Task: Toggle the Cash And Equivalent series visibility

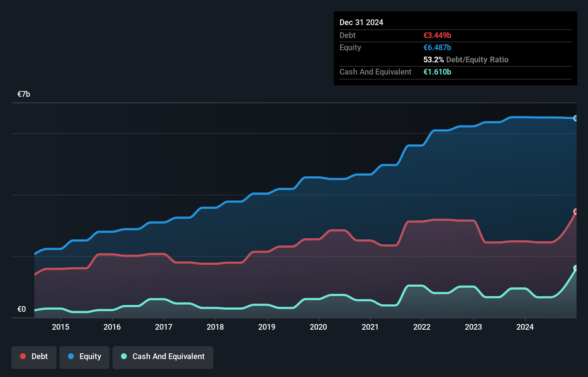Action: (x=163, y=357)
